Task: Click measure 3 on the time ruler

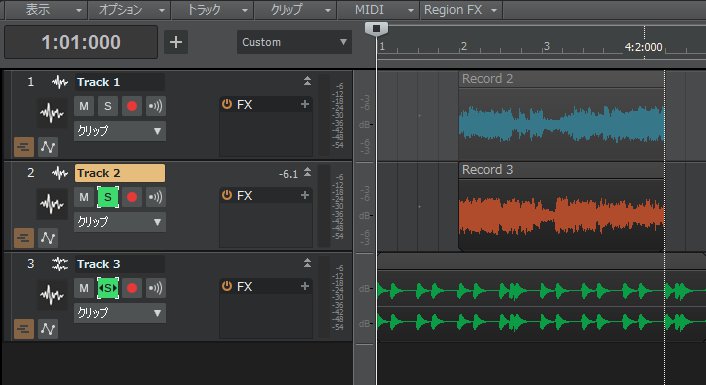Action: pos(547,46)
